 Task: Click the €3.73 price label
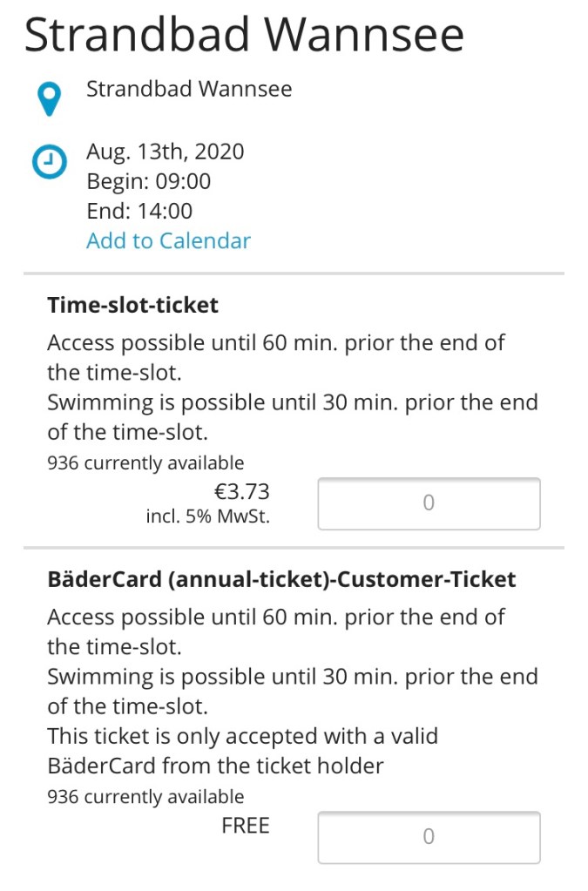(x=241, y=491)
